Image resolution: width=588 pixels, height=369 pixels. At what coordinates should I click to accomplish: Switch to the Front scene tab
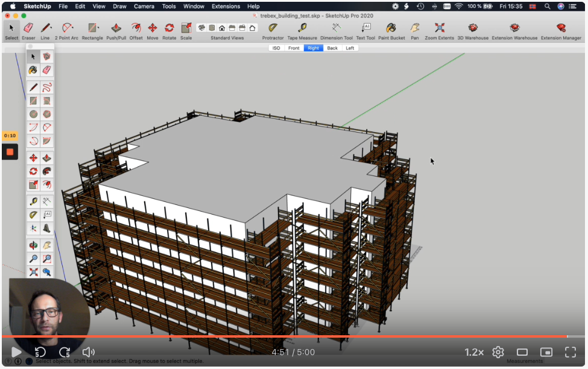coord(294,48)
